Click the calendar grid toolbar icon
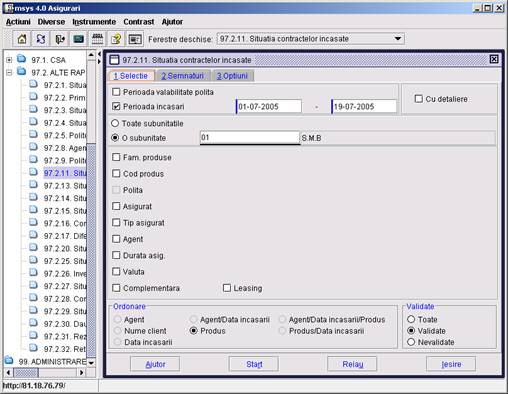 coord(97,39)
